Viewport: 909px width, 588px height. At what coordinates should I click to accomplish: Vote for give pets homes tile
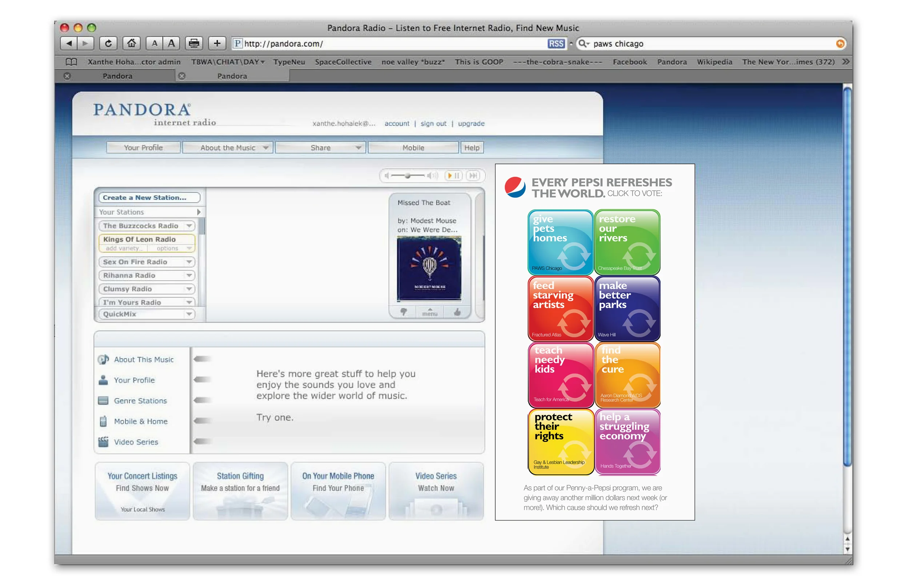click(560, 242)
